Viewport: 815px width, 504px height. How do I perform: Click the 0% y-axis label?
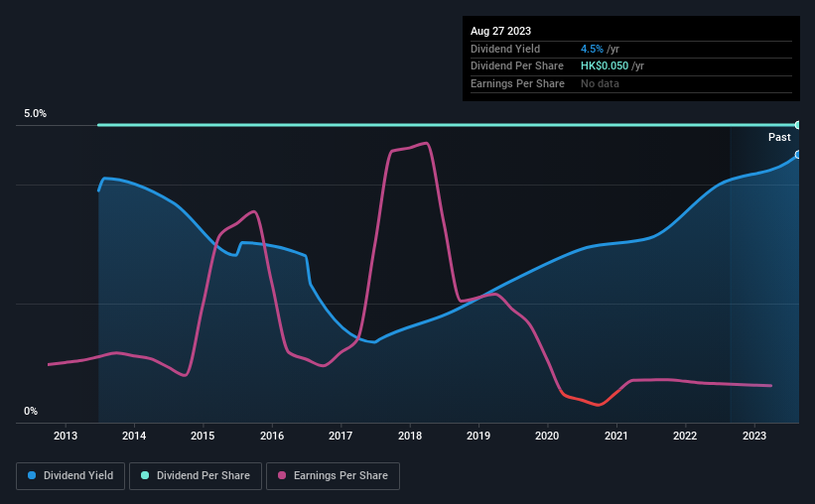point(31,412)
